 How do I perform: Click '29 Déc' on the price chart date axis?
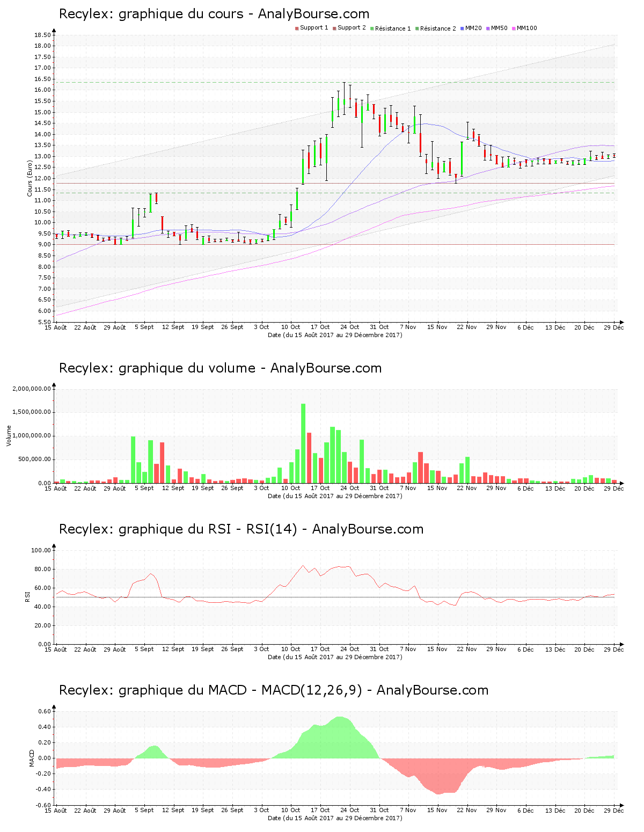(x=614, y=327)
